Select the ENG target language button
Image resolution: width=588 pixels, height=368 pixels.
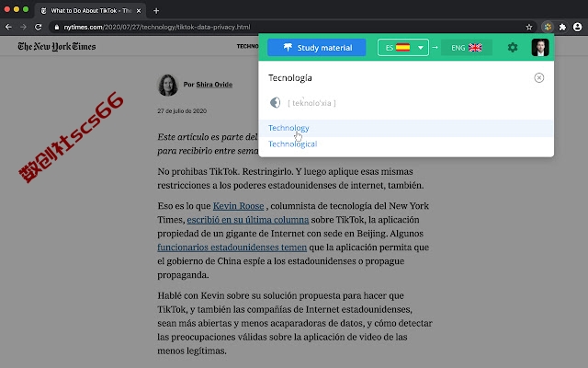tap(466, 48)
